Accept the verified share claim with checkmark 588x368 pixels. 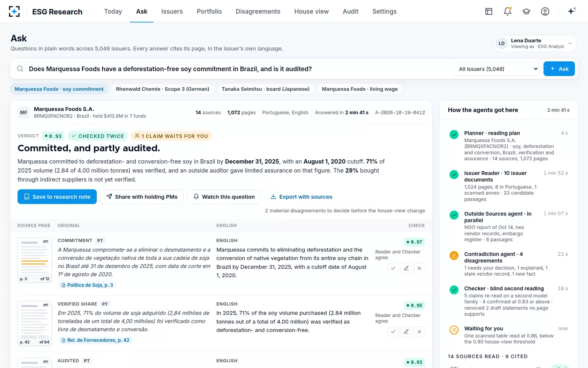pyautogui.click(x=393, y=332)
